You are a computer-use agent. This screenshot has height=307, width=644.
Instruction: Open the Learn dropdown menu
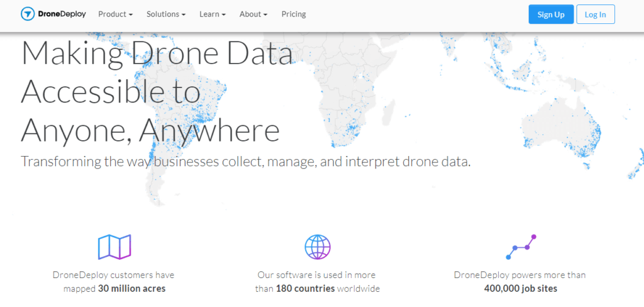[x=213, y=14]
